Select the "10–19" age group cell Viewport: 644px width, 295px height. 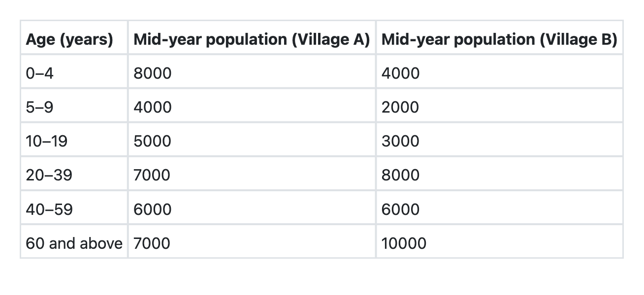pos(47,141)
